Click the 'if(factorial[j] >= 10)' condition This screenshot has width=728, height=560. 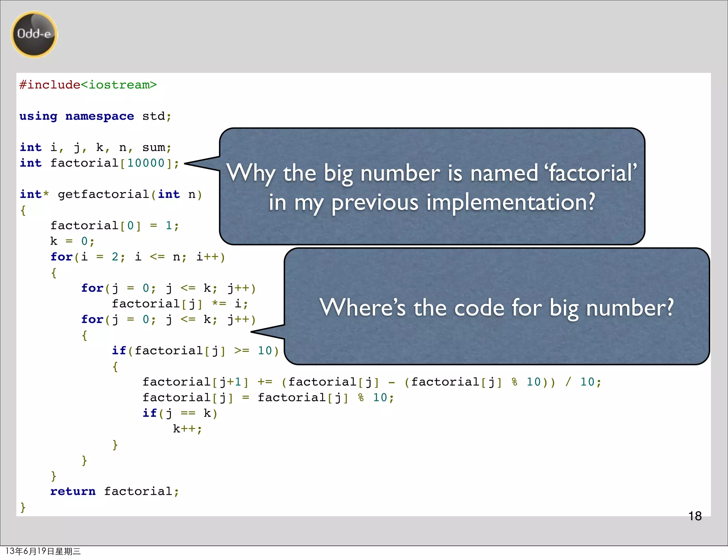195,351
